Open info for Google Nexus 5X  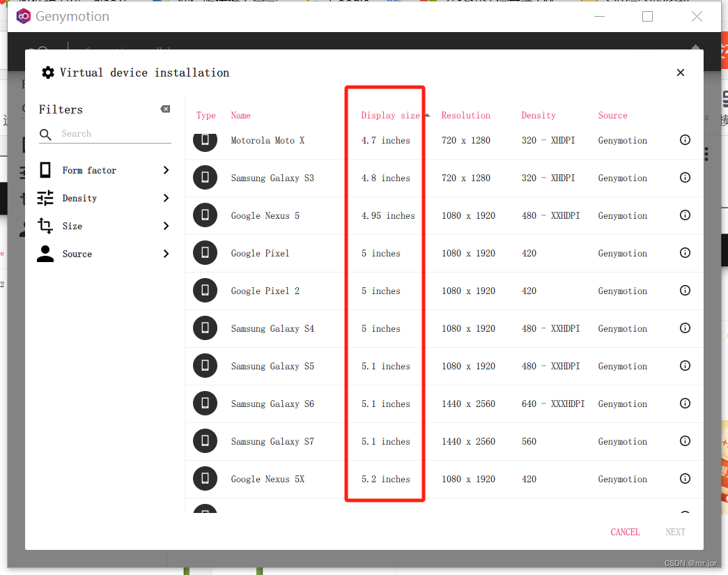click(x=685, y=478)
